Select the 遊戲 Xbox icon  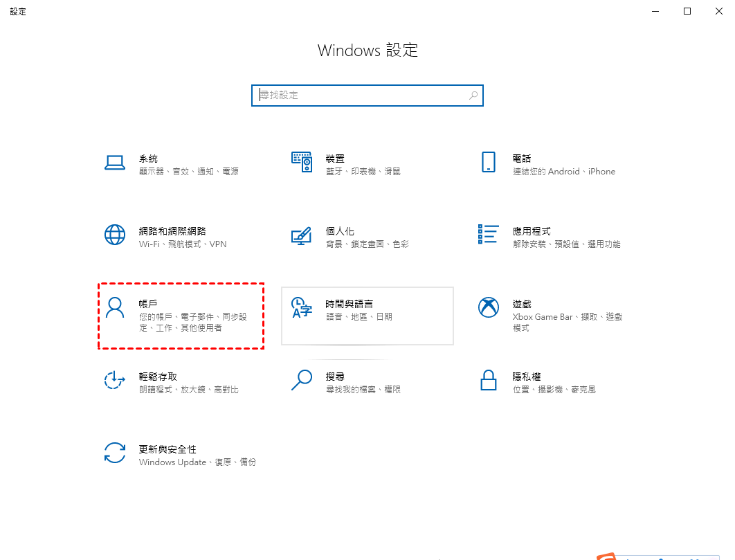point(489,307)
